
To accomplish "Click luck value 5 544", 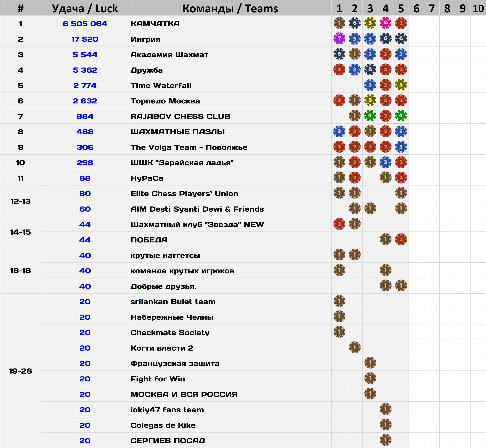I will click(85, 55).
